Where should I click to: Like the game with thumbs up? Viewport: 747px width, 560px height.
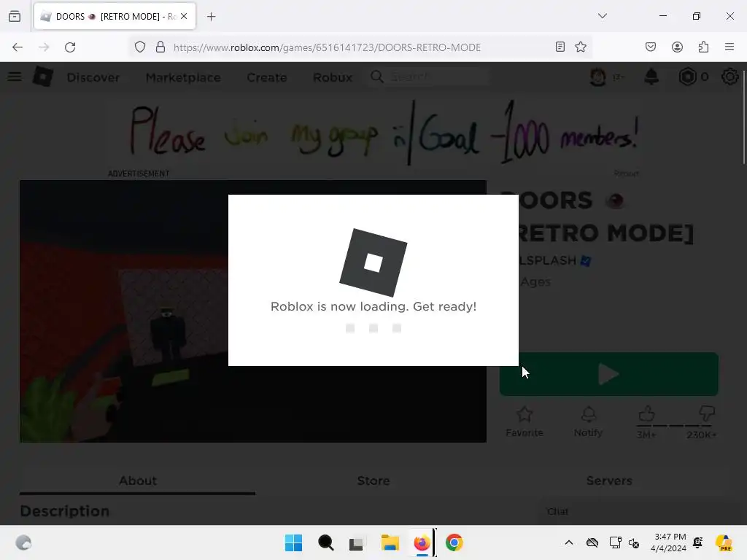(x=646, y=414)
